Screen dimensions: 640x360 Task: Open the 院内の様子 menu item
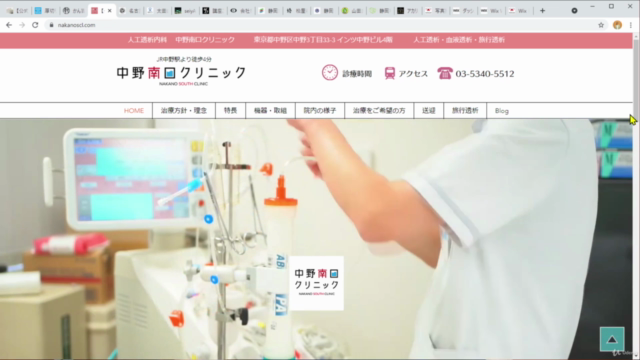pos(320,111)
